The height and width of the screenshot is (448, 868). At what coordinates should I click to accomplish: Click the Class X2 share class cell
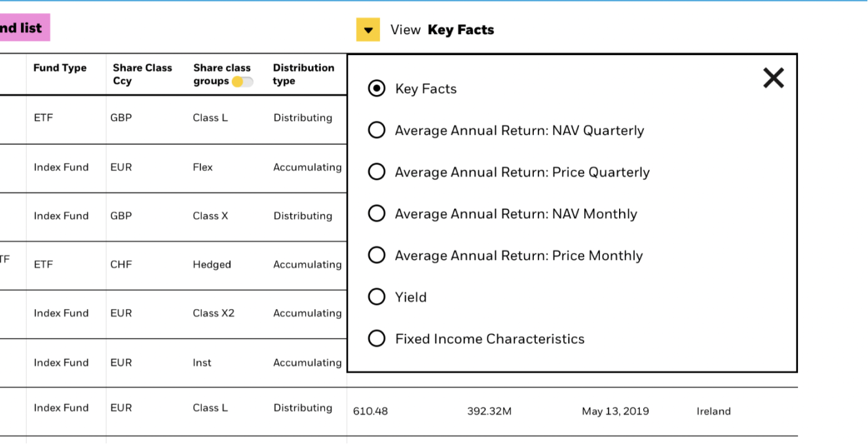point(213,313)
